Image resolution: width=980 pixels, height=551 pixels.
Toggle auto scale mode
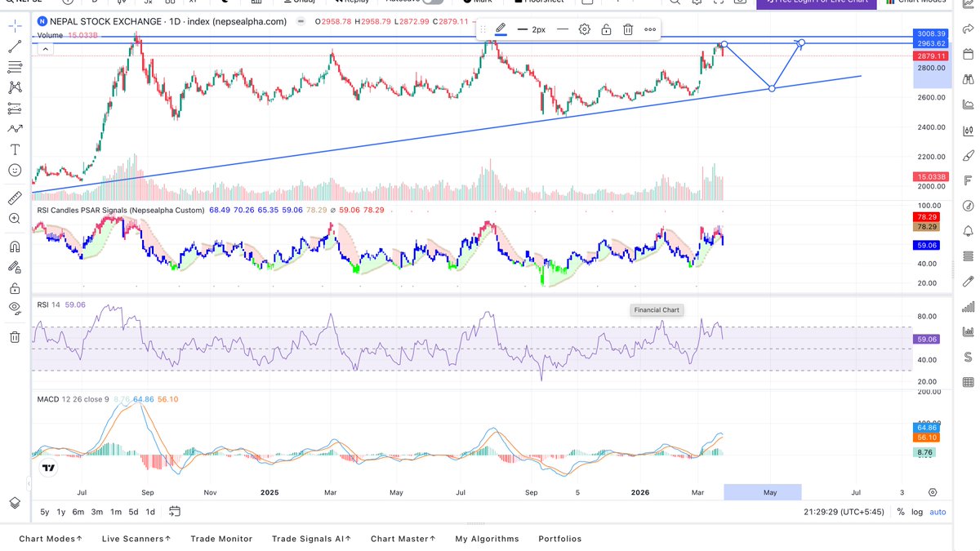pos(938,512)
